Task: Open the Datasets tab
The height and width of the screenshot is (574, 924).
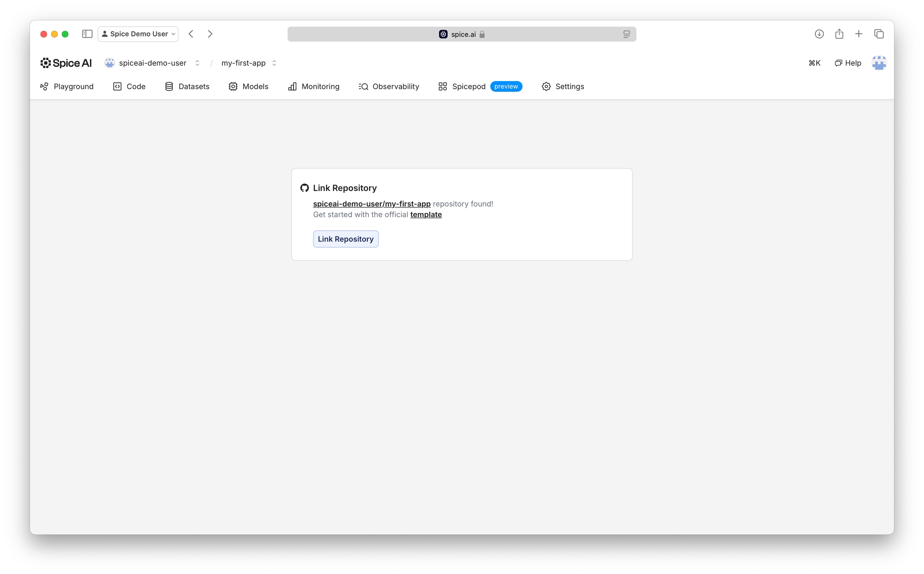Action: pos(187,87)
